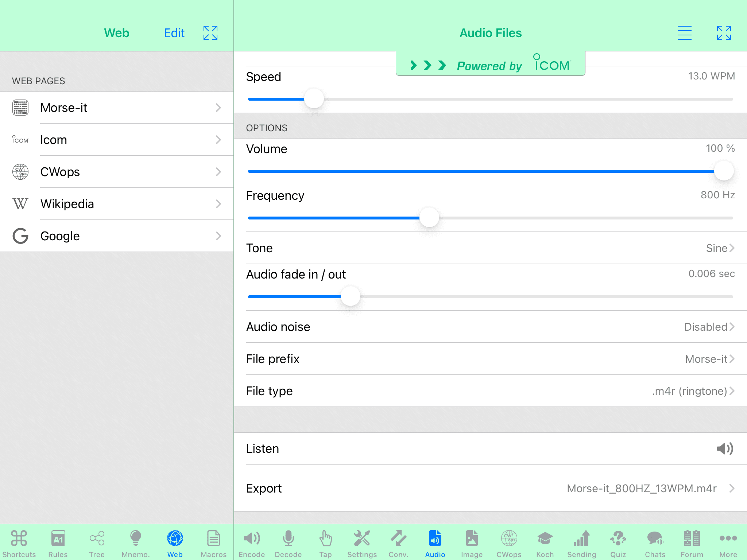Export Morse-it_800HZ_13WPM.m4r file

click(491, 488)
